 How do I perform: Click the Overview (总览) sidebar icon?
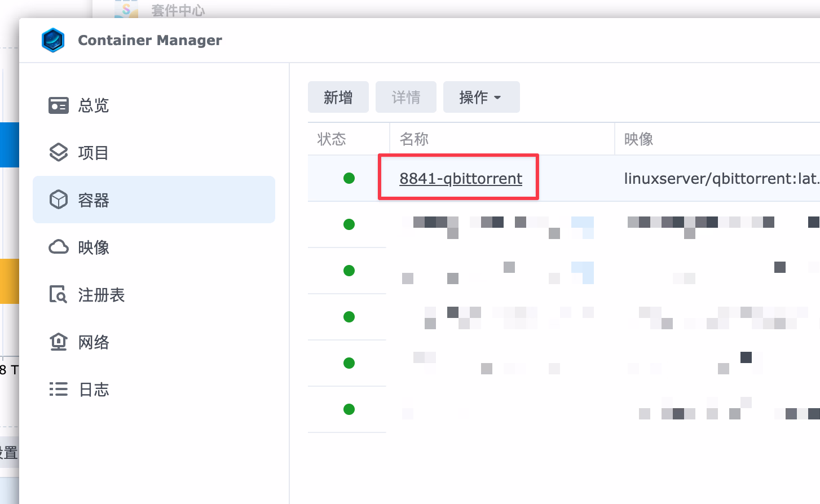(x=59, y=105)
